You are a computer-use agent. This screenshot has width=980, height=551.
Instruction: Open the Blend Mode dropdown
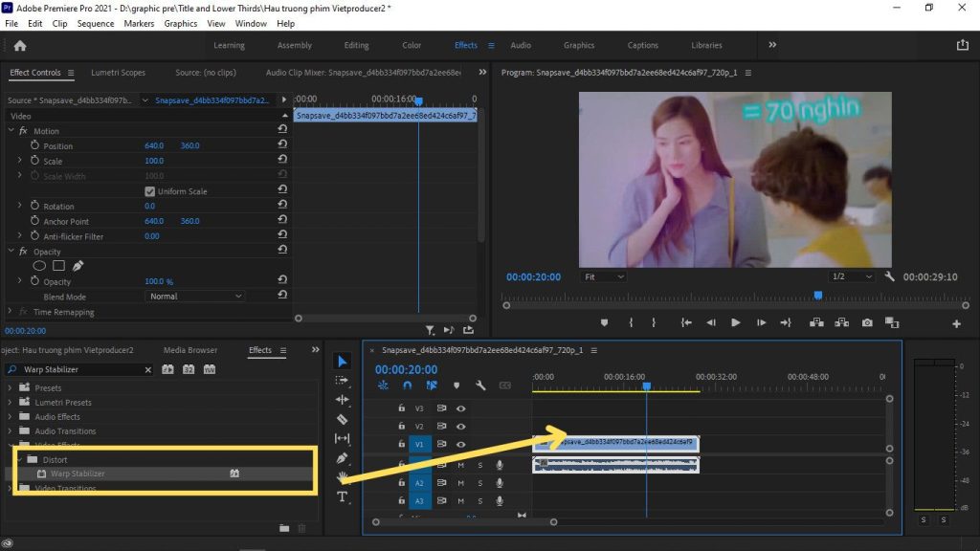196,297
